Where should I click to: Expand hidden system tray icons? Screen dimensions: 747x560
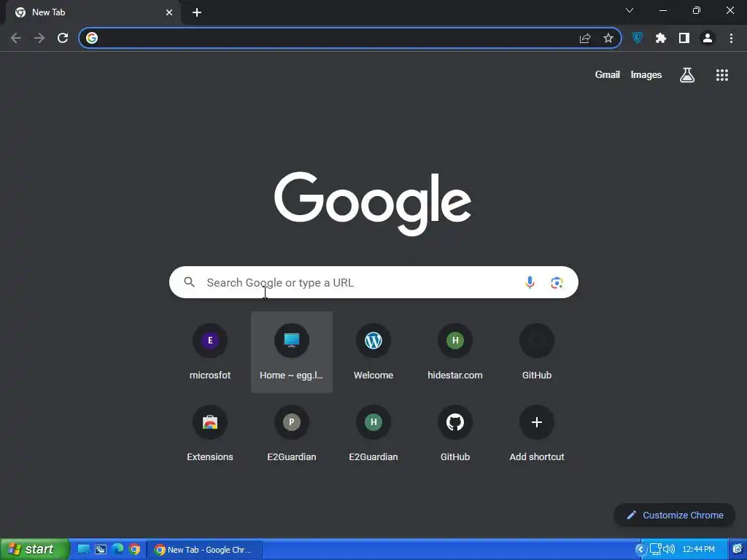[x=640, y=550]
